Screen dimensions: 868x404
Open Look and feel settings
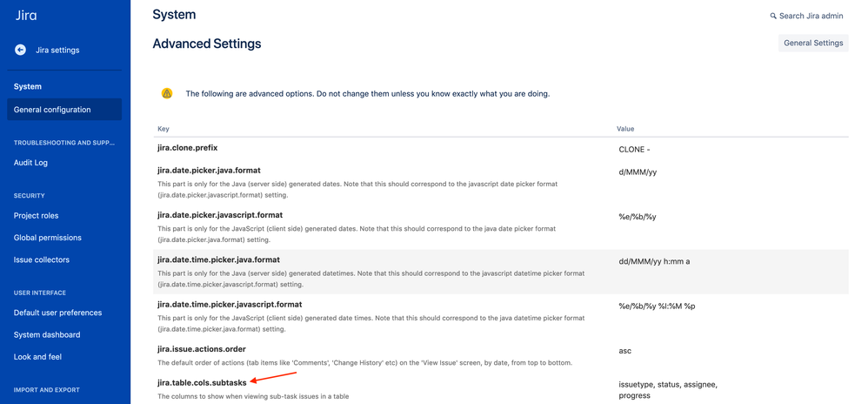[37, 357]
